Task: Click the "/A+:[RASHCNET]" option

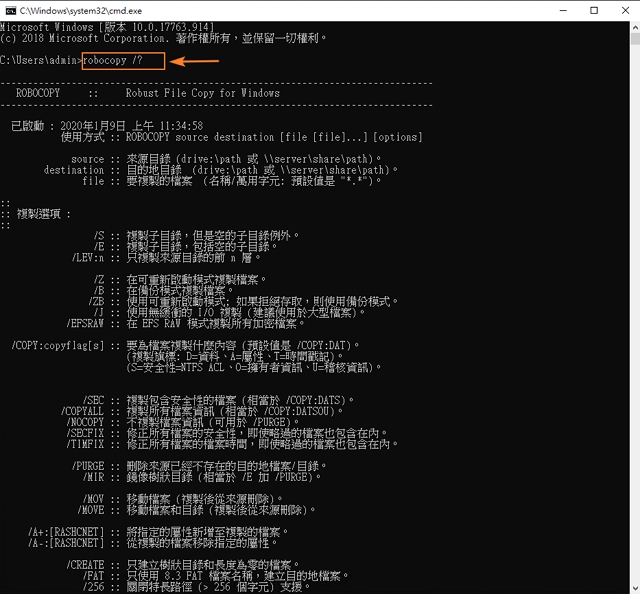Action: tap(66, 532)
